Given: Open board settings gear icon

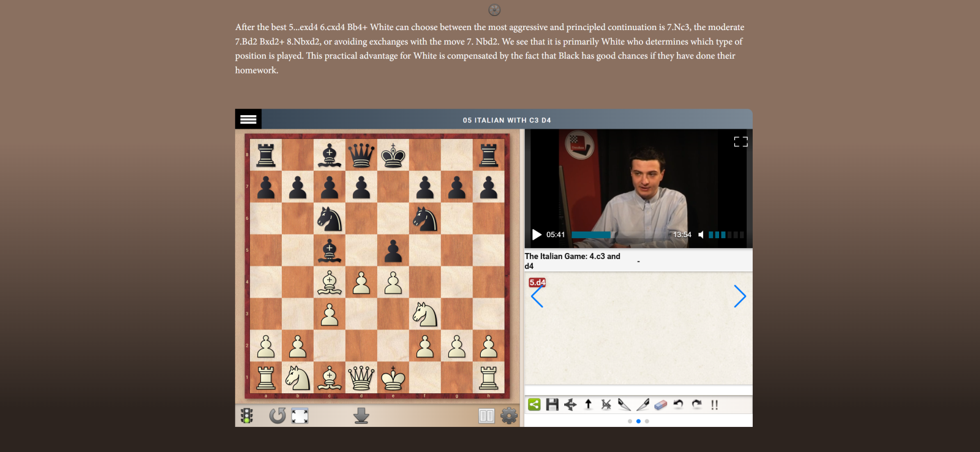Looking at the screenshot, I should pyautogui.click(x=509, y=416).
